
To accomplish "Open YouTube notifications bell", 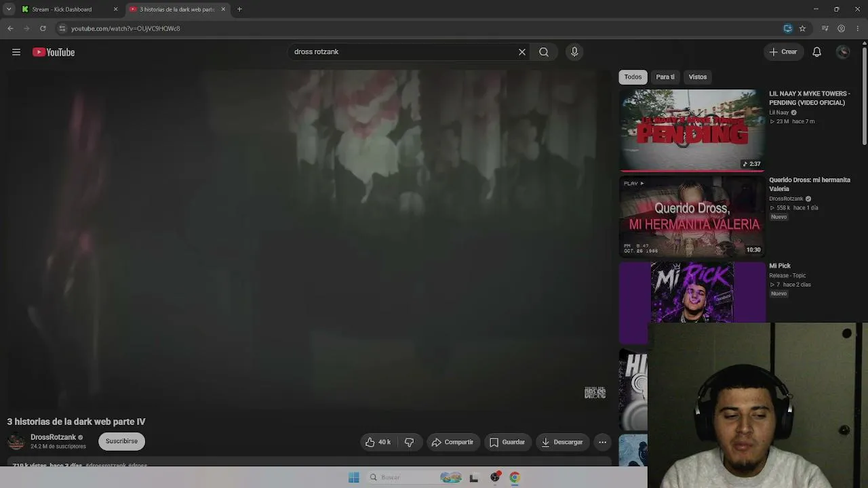I will pos(817,52).
